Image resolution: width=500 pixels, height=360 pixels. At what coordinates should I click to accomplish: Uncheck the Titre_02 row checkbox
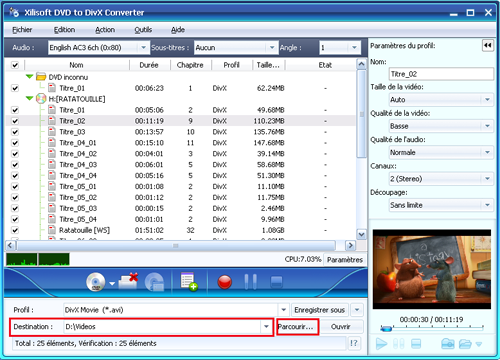(15, 121)
